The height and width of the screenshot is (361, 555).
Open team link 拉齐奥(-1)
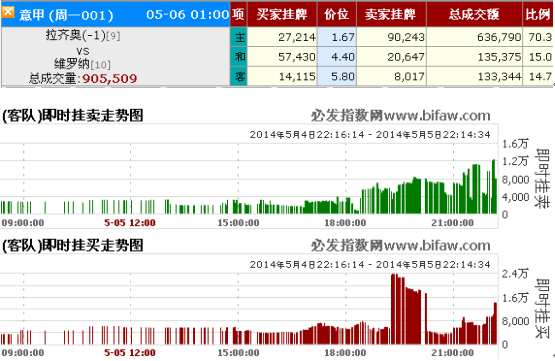click(x=76, y=35)
